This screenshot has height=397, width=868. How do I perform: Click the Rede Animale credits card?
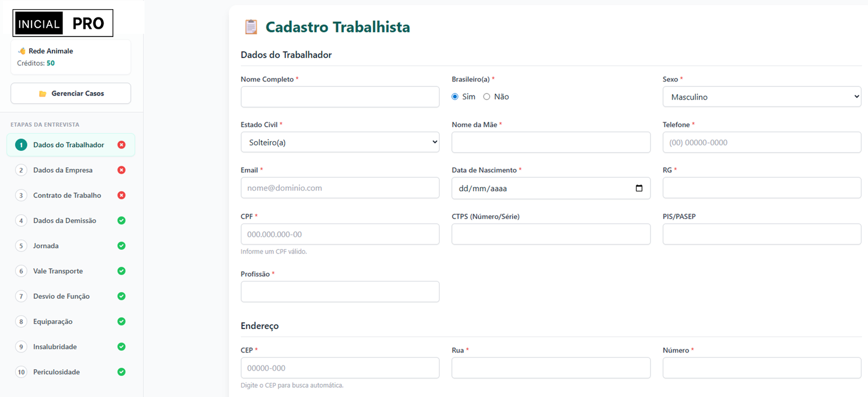point(71,57)
